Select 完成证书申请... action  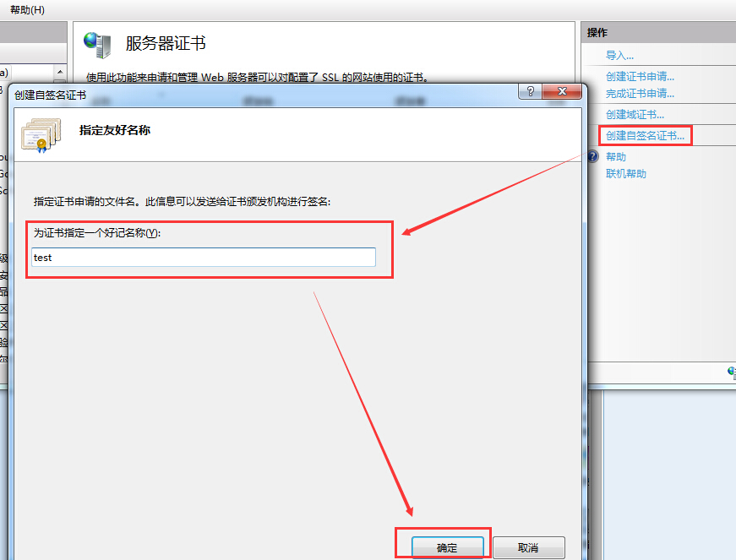pos(640,94)
